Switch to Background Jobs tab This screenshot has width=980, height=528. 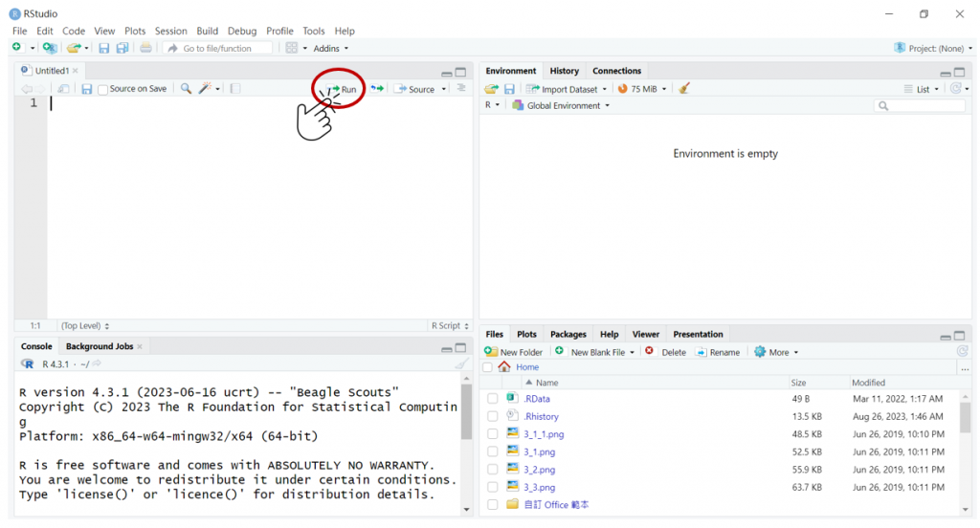tap(100, 346)
